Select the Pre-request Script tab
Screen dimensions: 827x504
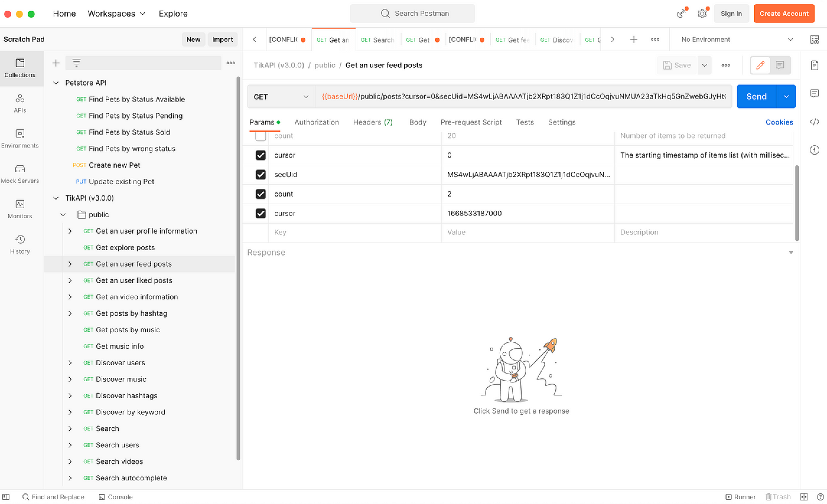471,122
